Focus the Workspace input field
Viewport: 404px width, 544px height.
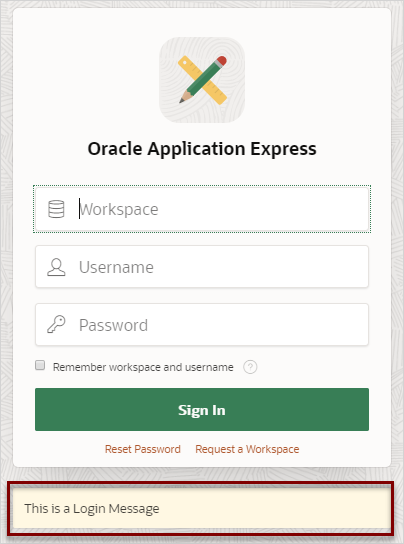(x=202, y=209)
